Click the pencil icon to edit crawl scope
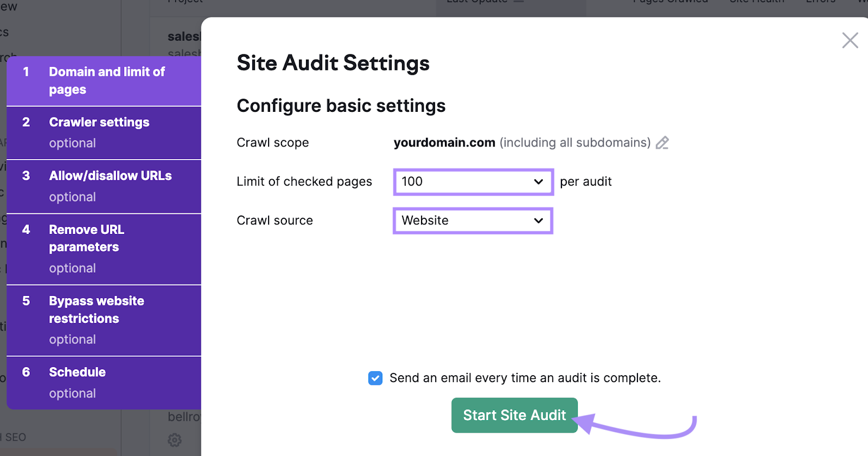Image resolution: width=868 pixels, height=456 pixels. pos(662,143)
